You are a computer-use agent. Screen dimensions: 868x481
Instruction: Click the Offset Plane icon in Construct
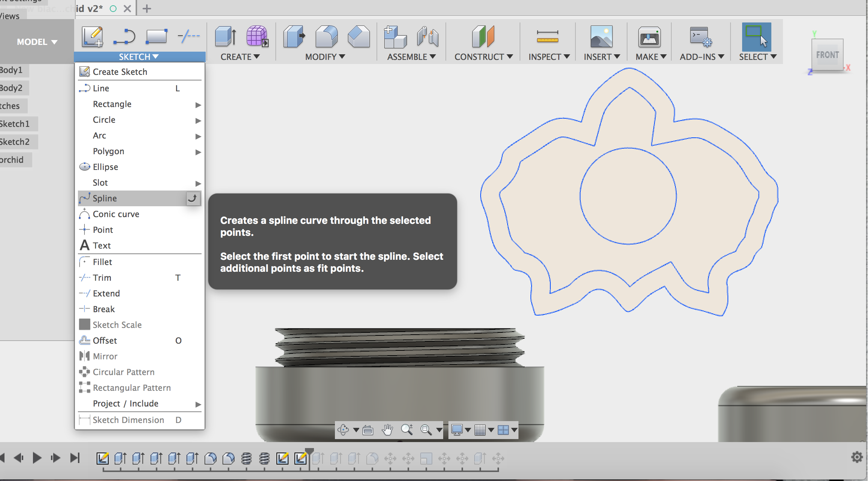point(483,36)
